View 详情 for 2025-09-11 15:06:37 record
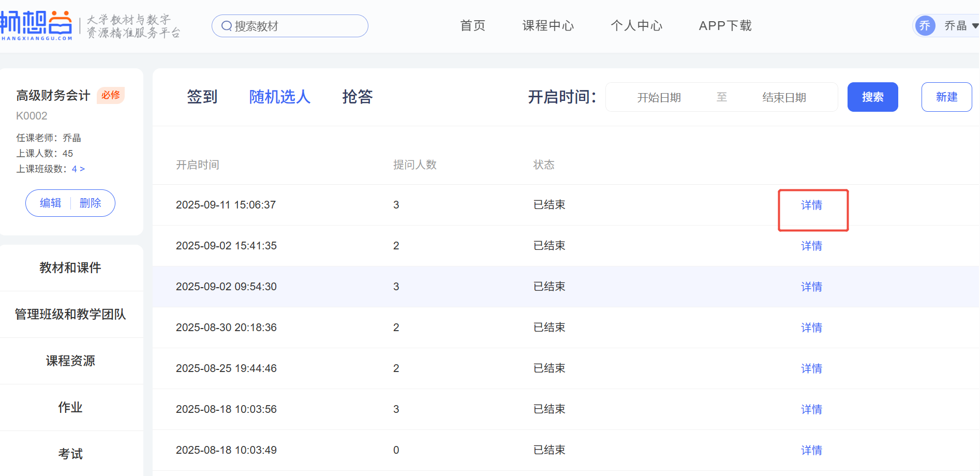Screen dimensions: 980x476 [811, 205]
